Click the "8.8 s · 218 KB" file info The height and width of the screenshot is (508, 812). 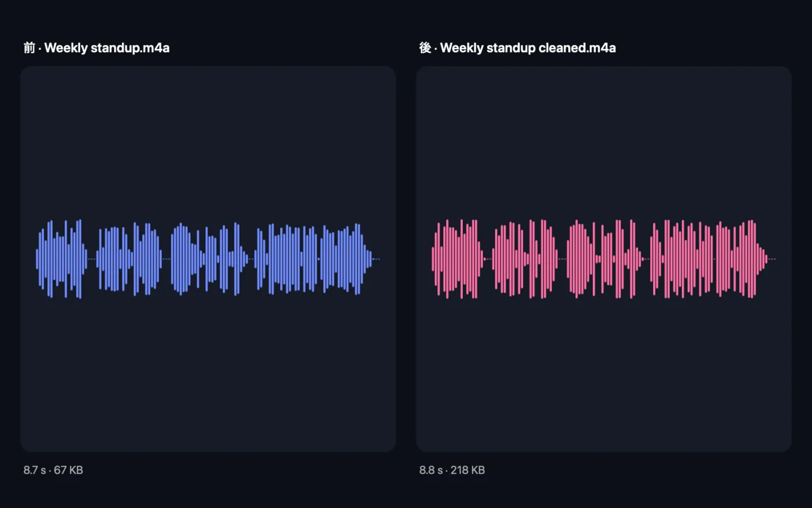point(452,470)
